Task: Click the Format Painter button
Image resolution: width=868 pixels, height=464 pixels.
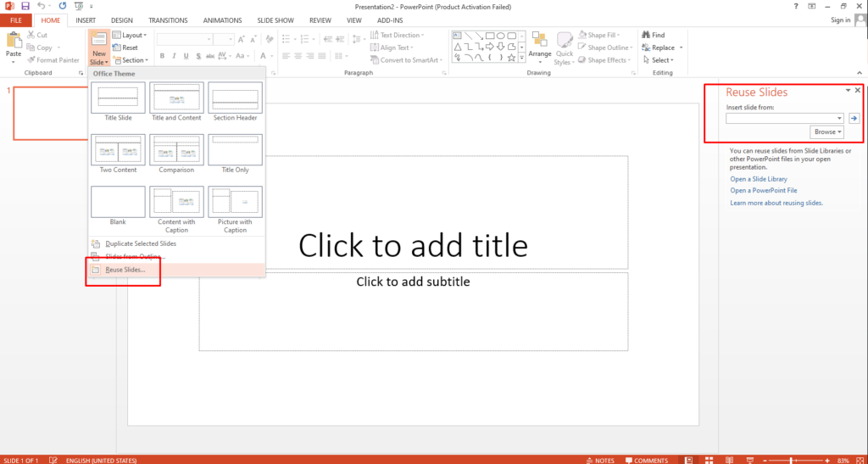Action: 53,59
